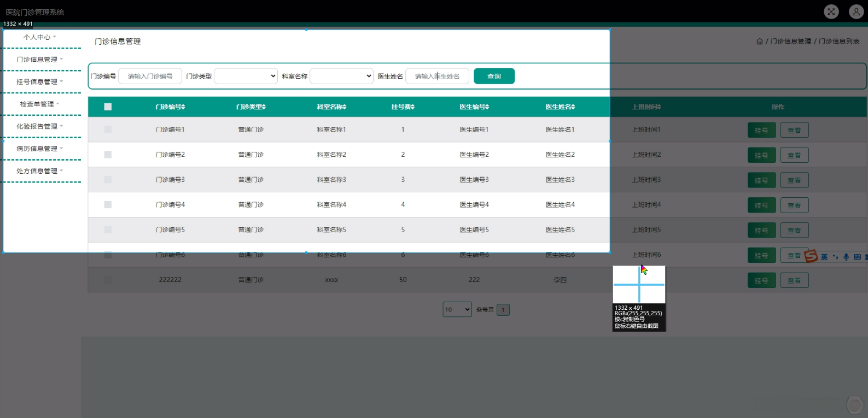Expand the 化验报告管理 sidebar menu
868x418 pixels.
40,126
